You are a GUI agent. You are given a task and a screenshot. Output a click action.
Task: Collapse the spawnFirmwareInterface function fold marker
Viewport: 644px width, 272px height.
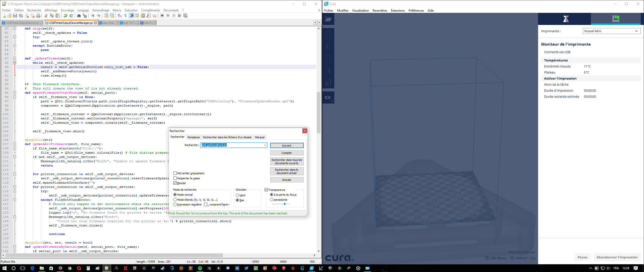pos(15,93)
